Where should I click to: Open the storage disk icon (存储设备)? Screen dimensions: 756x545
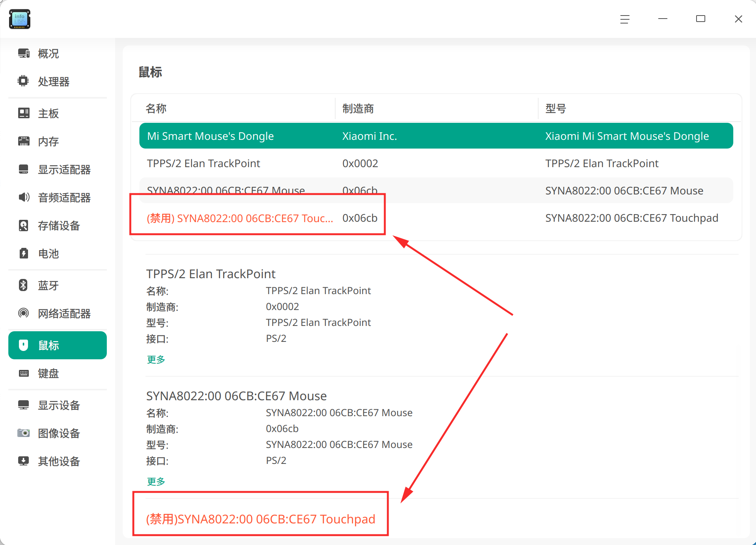point(23,226)
